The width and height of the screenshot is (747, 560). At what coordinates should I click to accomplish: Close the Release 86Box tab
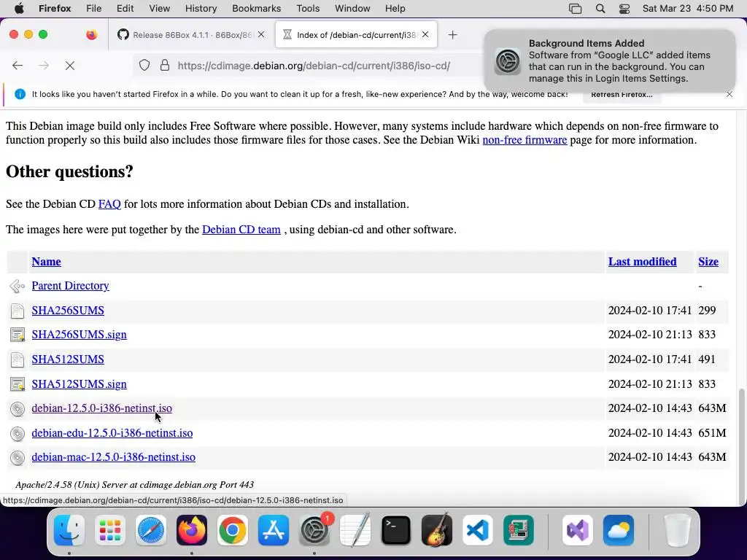tap(261, 34)
